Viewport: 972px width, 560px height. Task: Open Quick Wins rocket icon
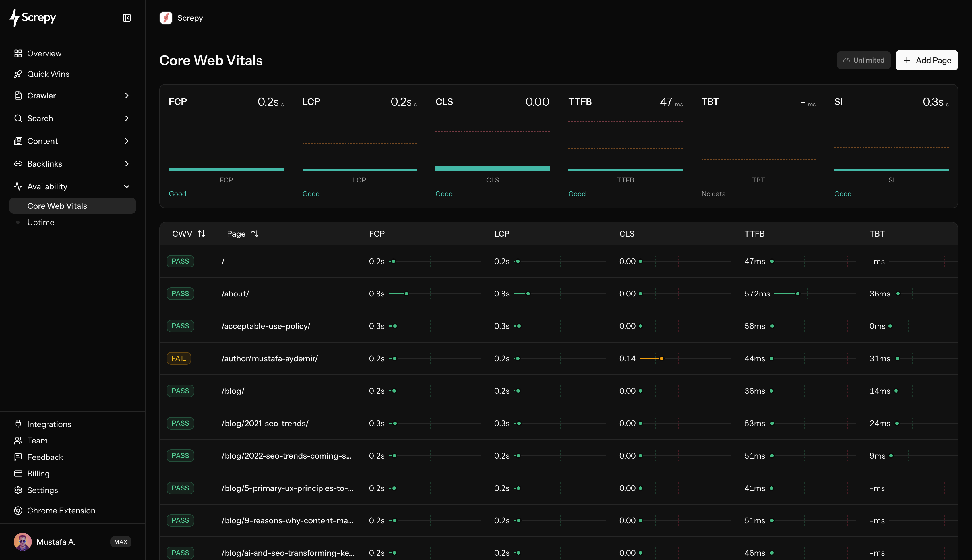point(18,74)
